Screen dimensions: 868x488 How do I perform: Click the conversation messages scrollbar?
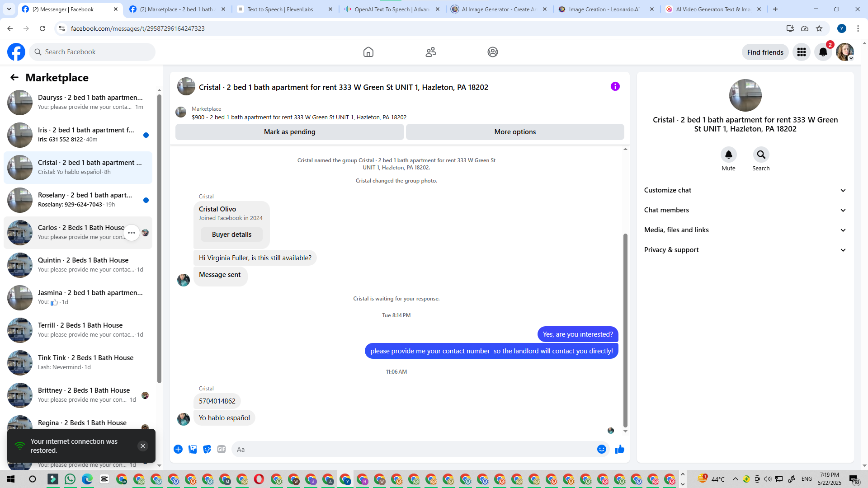click(x=625, y=330)
